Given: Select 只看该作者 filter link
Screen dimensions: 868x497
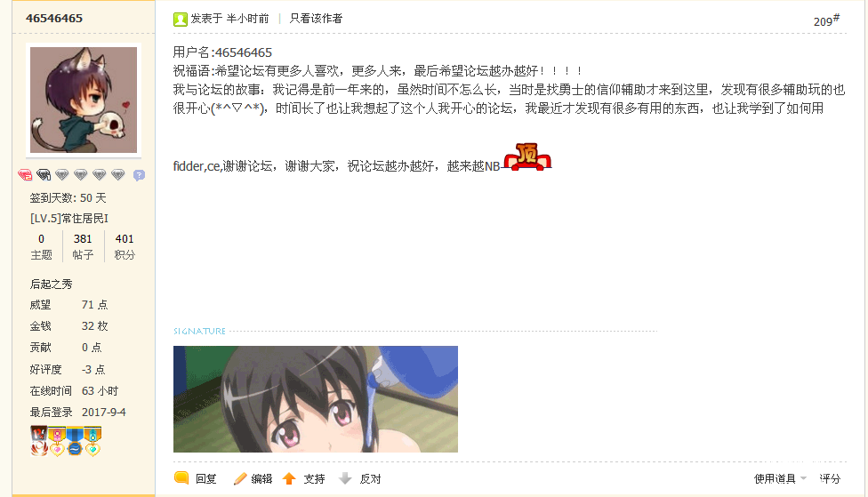Looking at the screenshot, I should point(316,19).
